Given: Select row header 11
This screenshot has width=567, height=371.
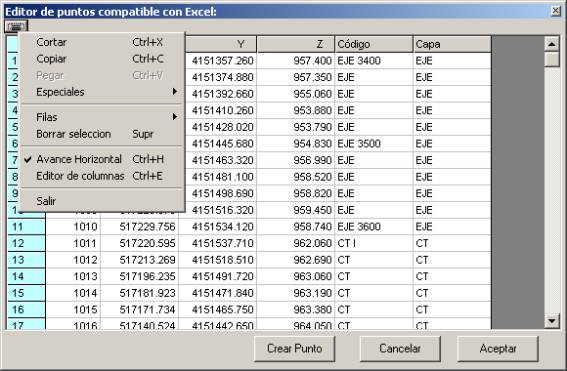Looking at the screenshot, I should (x=27, y=227).
